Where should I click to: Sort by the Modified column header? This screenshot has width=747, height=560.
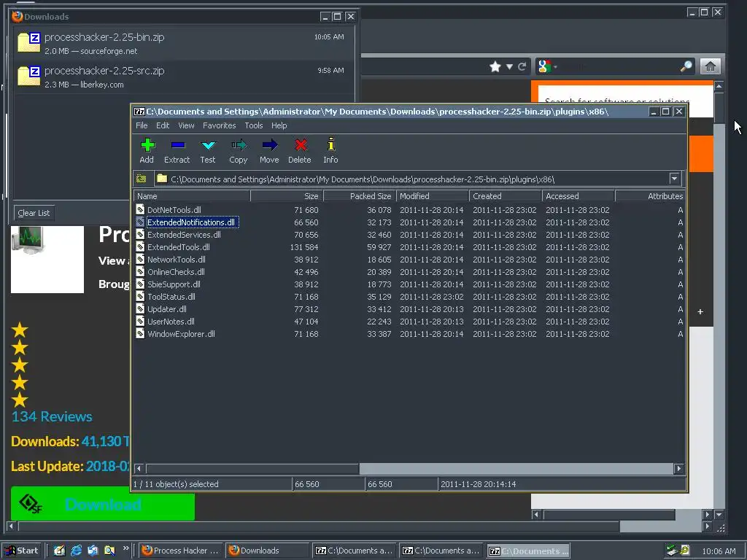[433, 195]
